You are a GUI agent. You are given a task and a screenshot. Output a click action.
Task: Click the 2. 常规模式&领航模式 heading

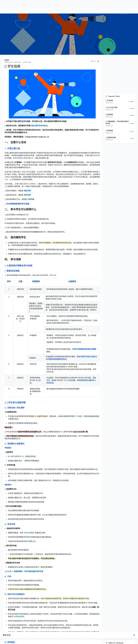15,444
